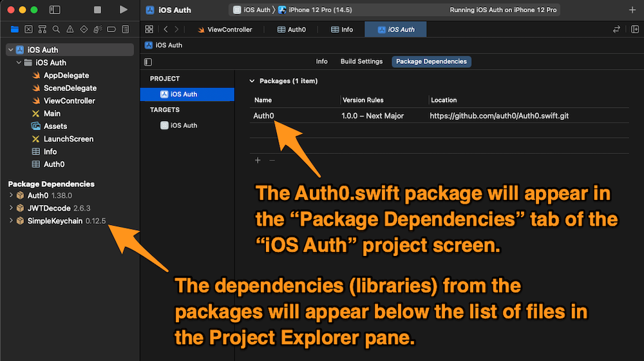Switch to the ViewController editor tab
Viewport: 644px width, 361px height.
click(x=225, y=30)
